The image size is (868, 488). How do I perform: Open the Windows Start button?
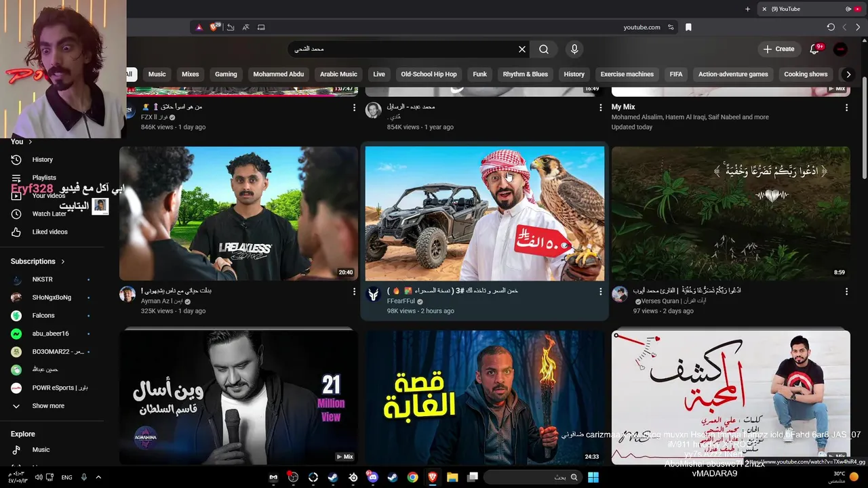point(593,477)
